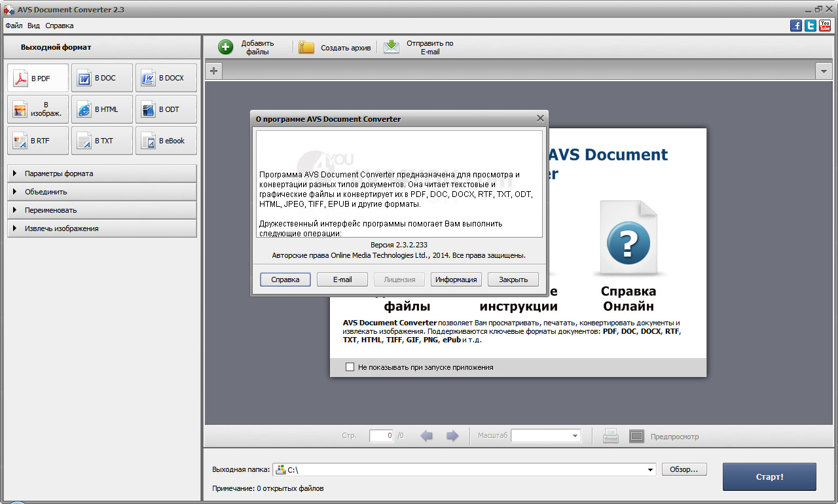Open the Справка menu in menu bar

click(60, 26)
